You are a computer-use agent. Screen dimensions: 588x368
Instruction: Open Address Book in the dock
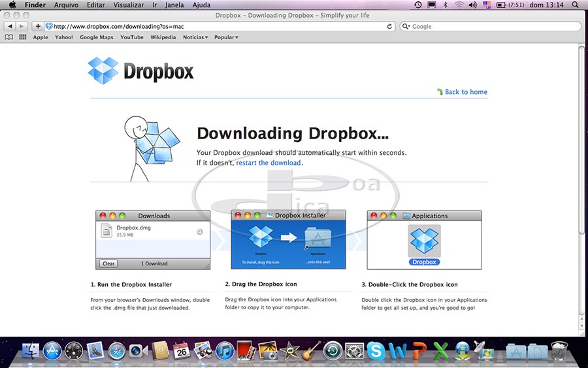(160, 351)
